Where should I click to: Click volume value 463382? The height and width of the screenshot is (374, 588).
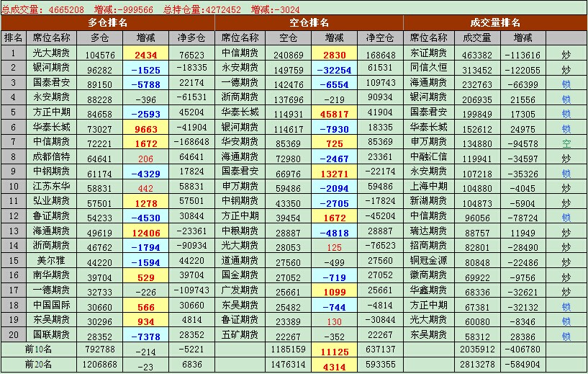tap(476, 55)
